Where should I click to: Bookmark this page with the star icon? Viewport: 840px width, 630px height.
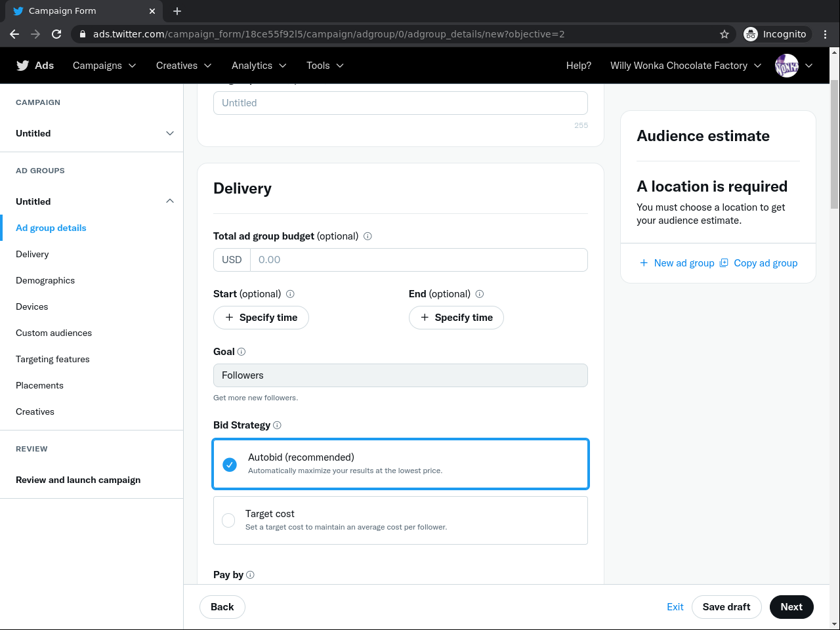coord(724,34)
